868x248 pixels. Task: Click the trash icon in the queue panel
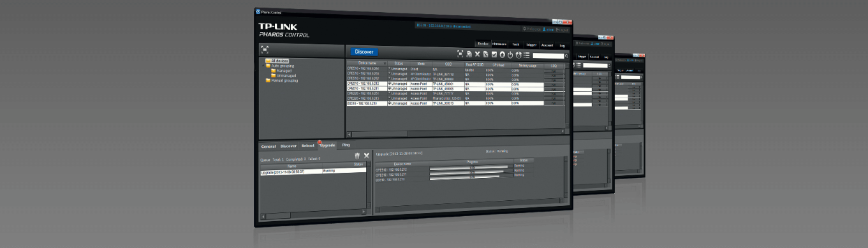357,156
